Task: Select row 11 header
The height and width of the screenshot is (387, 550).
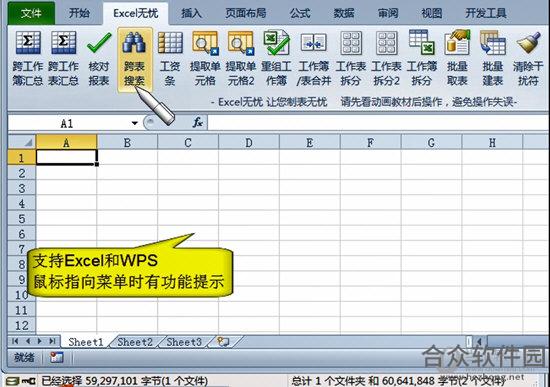Action: point(22,310)
